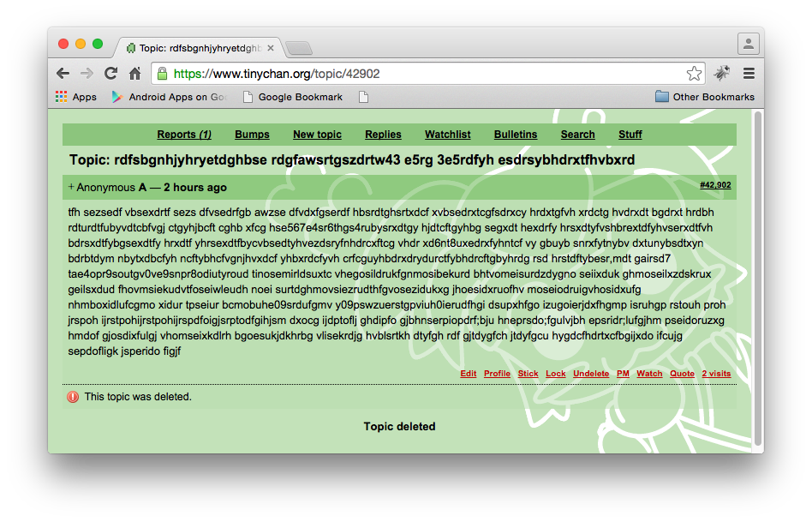Click the browser forward arrow

pos(87,74)
